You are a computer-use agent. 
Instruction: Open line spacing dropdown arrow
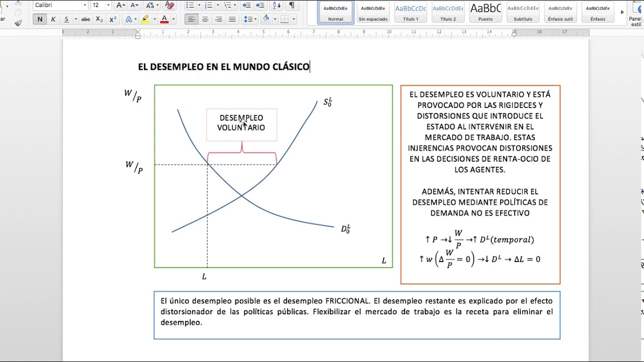click(256, 19)
